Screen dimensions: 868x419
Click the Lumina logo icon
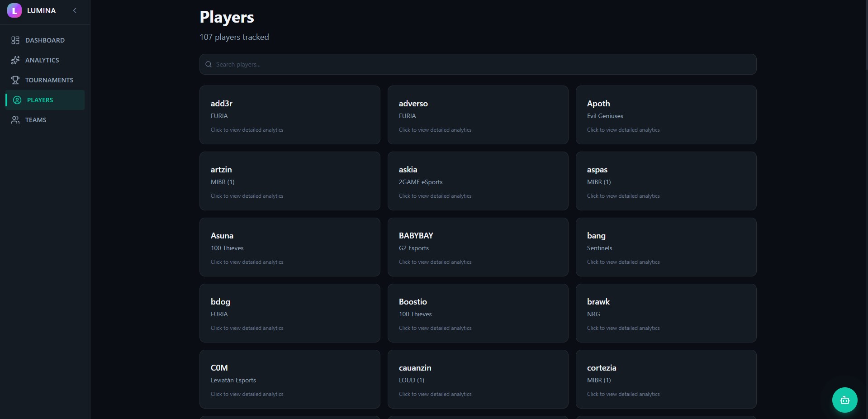point(14,10)
